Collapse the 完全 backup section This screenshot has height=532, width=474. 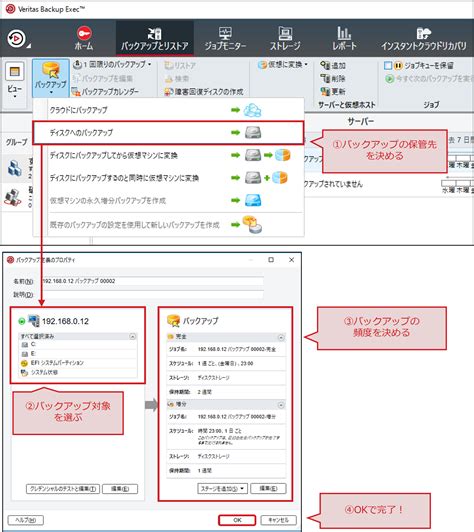click(x=281, y=338)
